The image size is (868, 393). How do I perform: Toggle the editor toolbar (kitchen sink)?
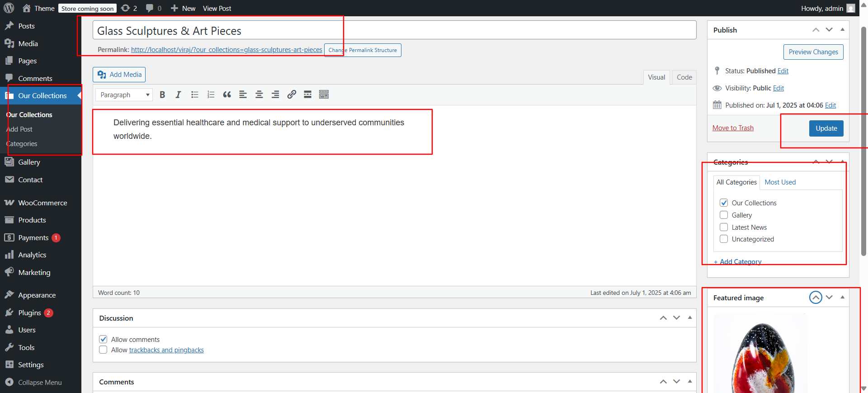[x=324, y=95]
